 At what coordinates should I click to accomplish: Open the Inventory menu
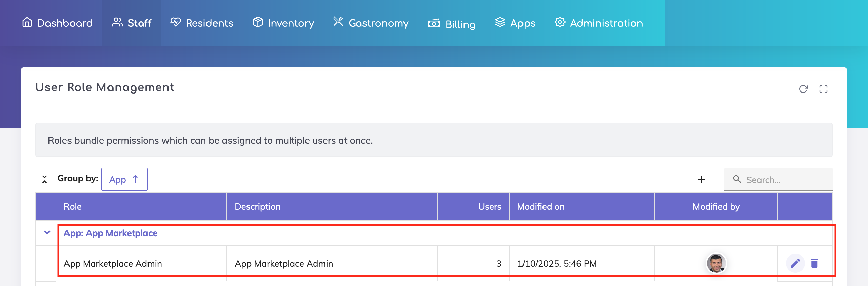283,23
